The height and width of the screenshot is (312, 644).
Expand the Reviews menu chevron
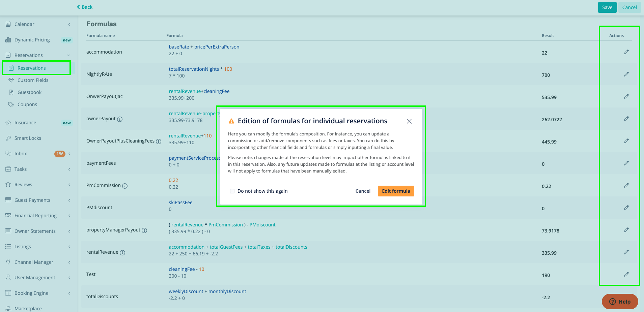tap(69, 185)
